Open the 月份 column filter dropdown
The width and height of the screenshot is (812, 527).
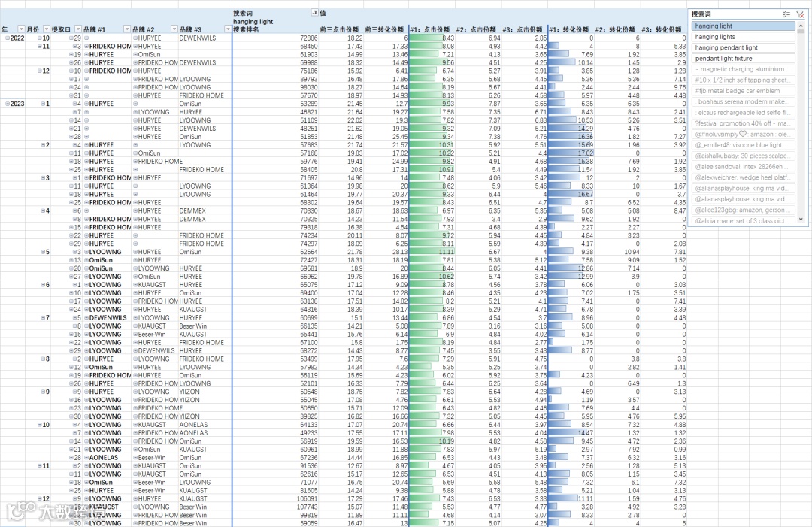pyautogui.click(x=47, y=29)
